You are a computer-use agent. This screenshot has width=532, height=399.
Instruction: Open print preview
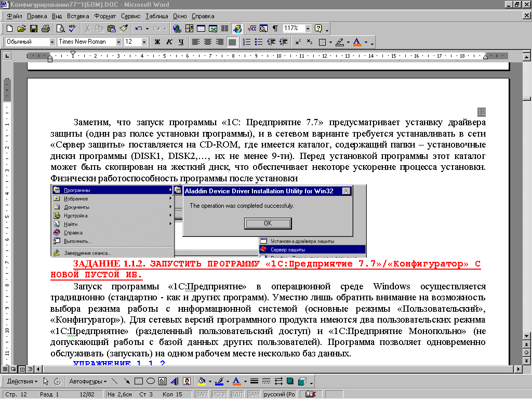[x=60, y=29]
